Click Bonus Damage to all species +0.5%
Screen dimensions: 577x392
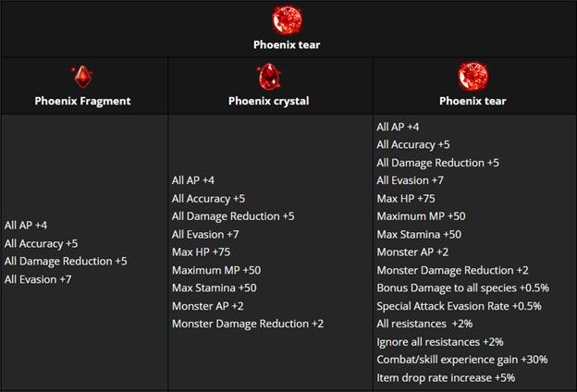tap(463, 288)
